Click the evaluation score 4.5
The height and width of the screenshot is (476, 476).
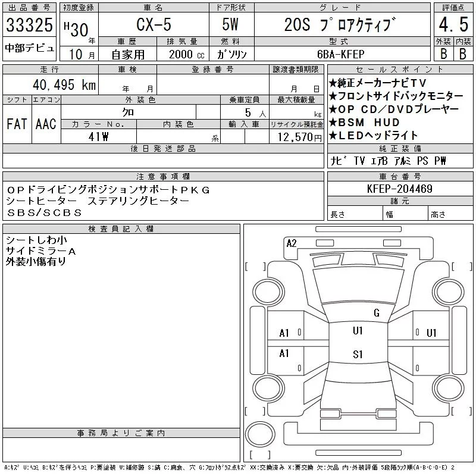[x=453, y=24]
